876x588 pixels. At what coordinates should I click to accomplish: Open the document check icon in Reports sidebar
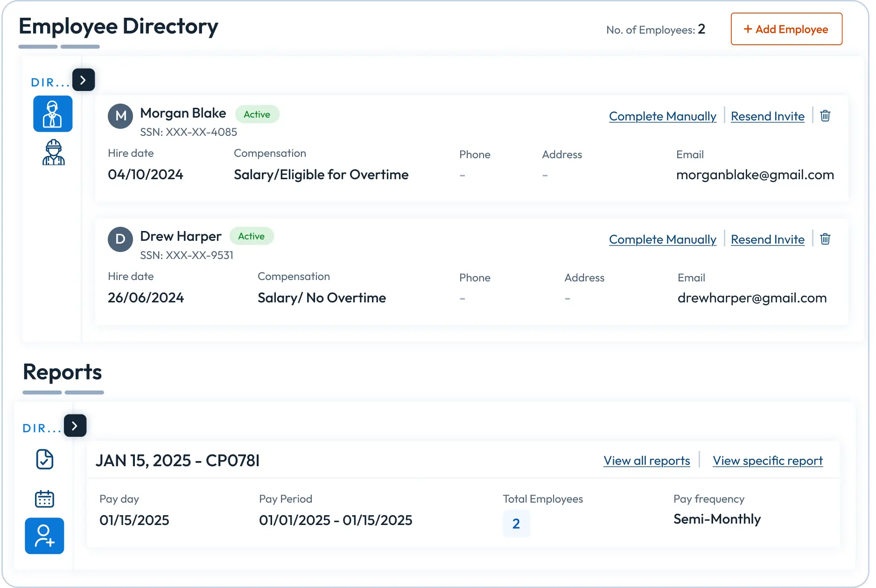45,459
